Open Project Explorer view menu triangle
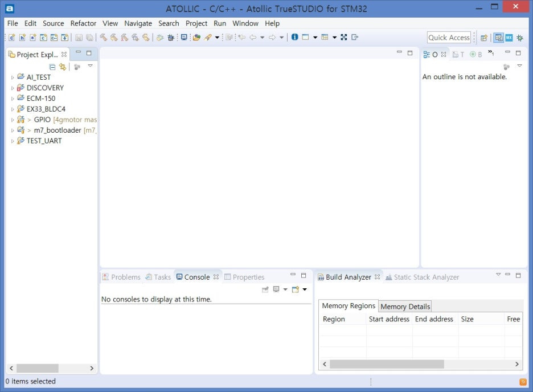The height and width of the screenshot is (392, 533). click(90, 66)
